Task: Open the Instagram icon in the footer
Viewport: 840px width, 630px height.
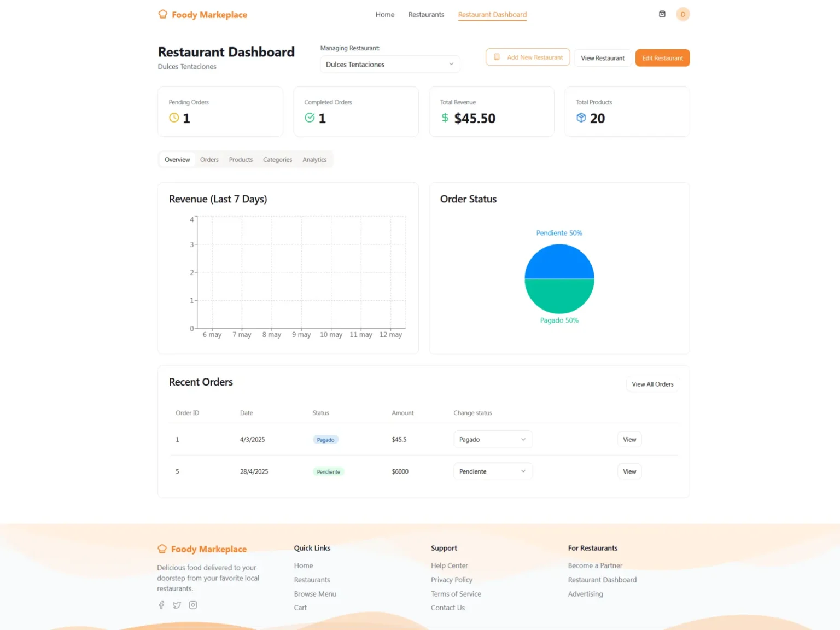Action: tap(192, 605)
